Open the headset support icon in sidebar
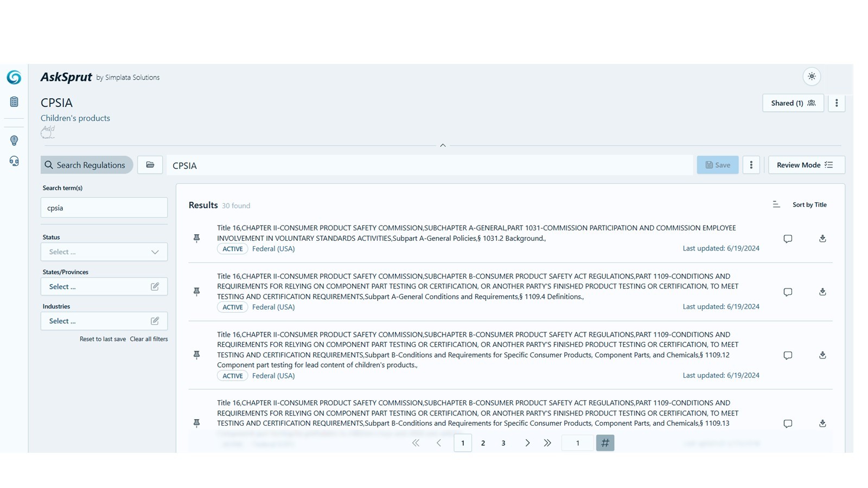 14,161
